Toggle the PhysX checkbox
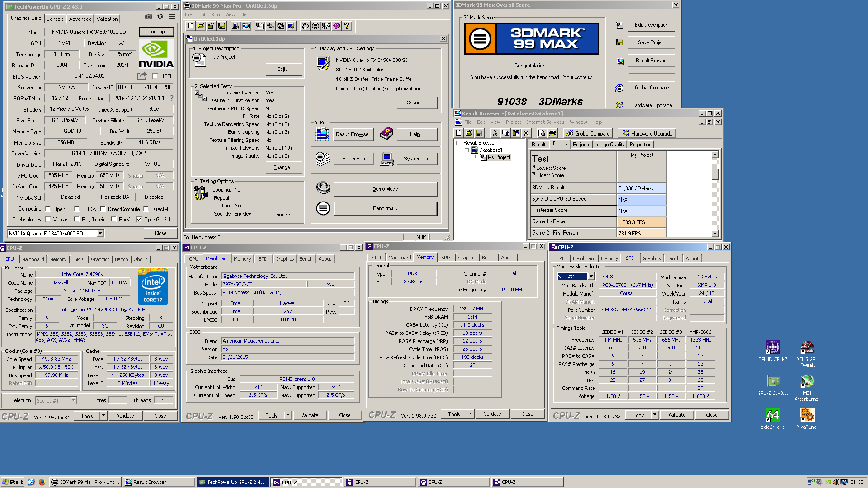The width and height of the screenshot is (868, 488). (x=113, y=220)
